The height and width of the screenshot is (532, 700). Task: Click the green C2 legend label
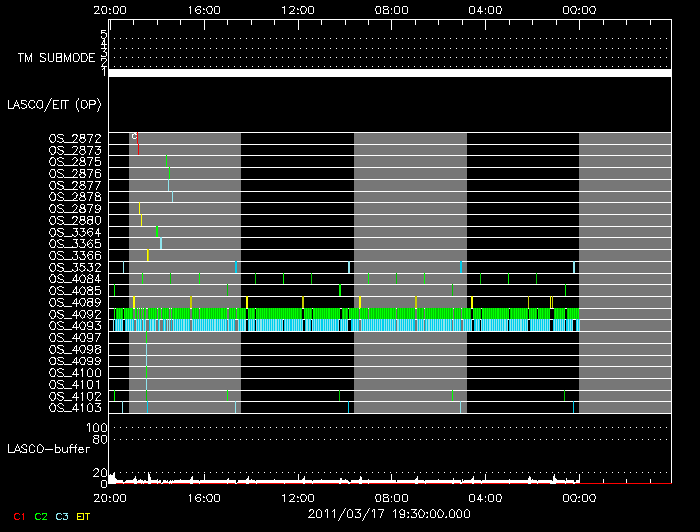point(40,516)
